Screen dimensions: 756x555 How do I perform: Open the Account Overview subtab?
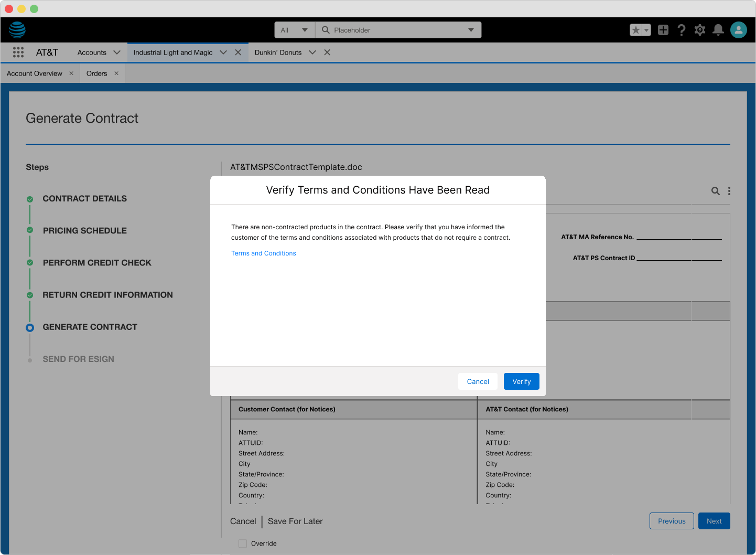(35, 73)
